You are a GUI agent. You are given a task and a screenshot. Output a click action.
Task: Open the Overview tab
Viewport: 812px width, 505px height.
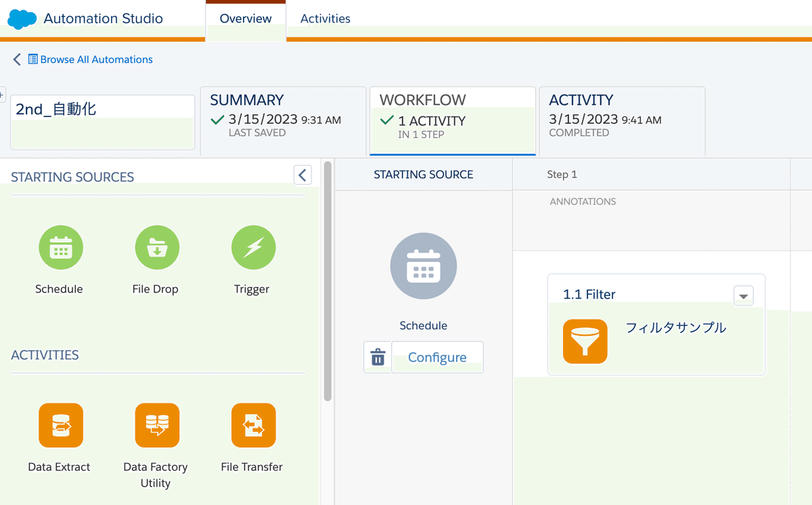[x=246, y=19]
